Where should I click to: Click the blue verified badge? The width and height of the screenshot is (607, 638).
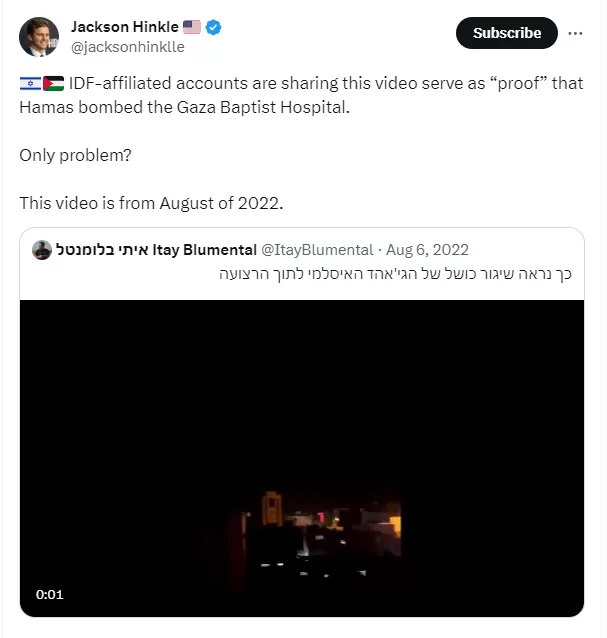pos(214,27)
